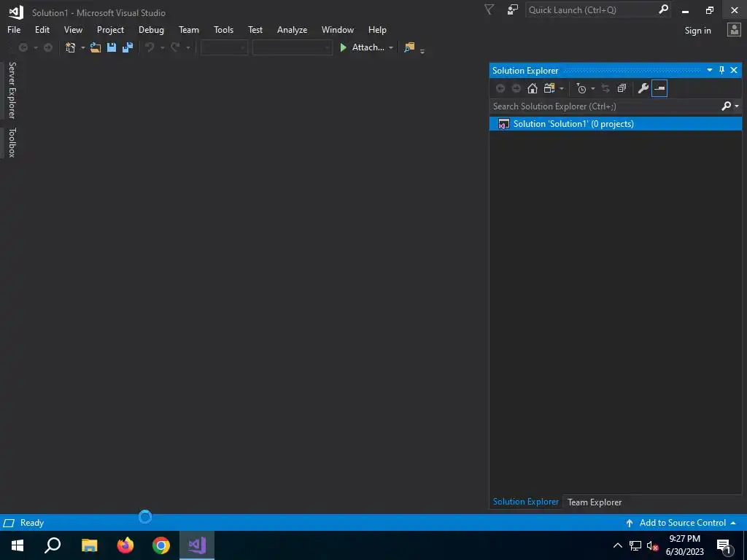Click Add to Source Control button

[682, 522]
